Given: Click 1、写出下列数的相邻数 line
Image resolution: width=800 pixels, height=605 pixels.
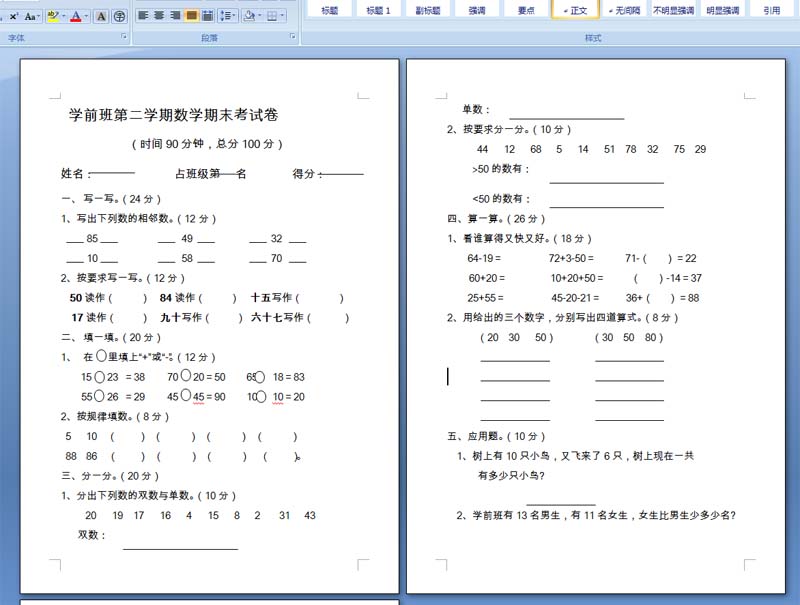Looking at the screenshot, I should point(139,219).
